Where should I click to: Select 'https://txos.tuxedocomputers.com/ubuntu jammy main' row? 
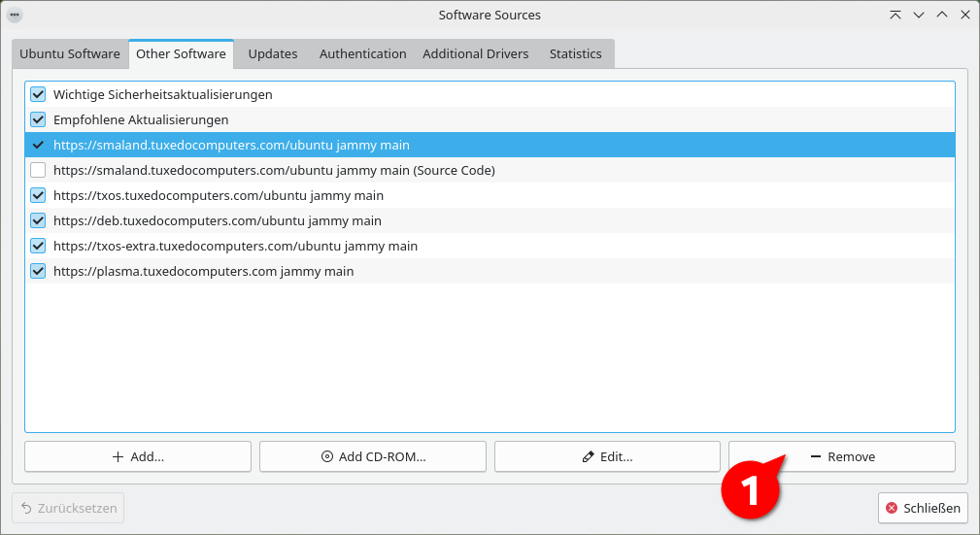tap(490, 195)
